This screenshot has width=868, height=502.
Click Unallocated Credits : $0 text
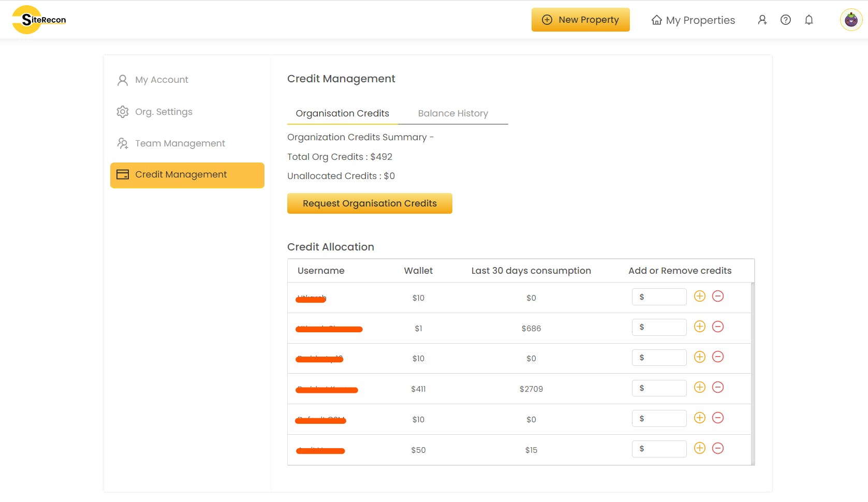pos(341,176)
